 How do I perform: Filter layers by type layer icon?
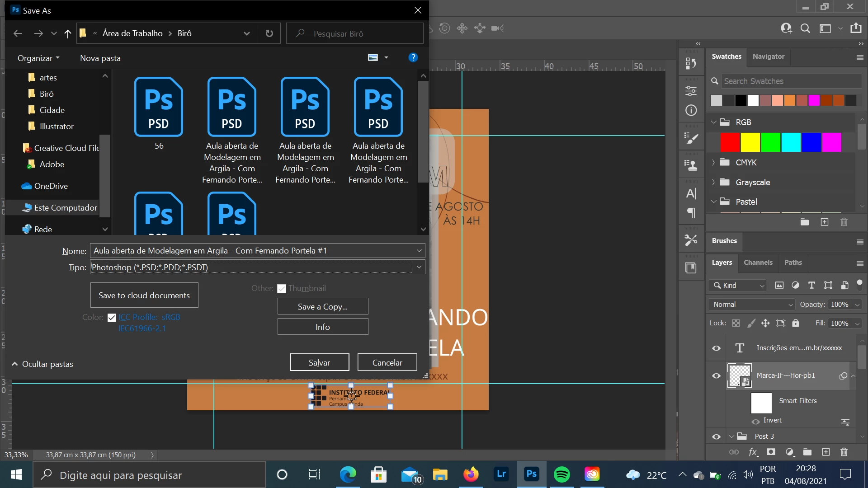pos(811,285)
